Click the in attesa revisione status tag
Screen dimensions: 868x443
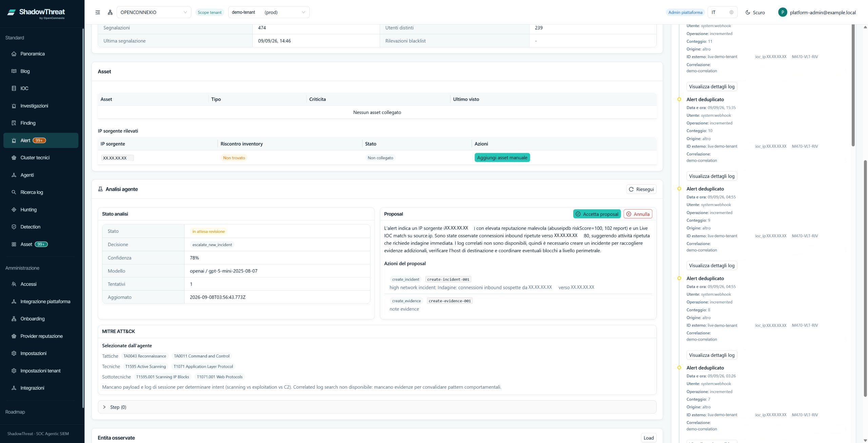coord(208,232)
